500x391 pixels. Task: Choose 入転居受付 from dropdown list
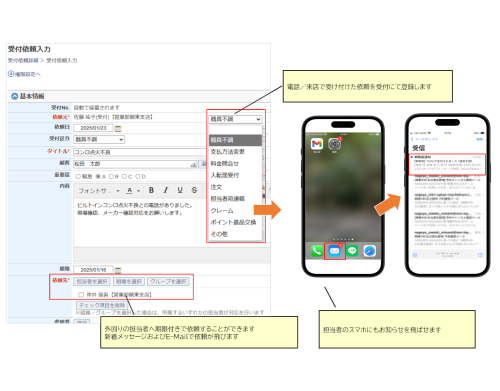pos(225,175)
